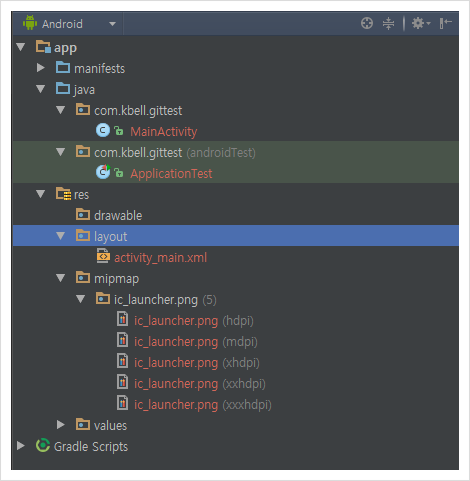Click the MainActivity class icon
This screenshot has width=470, height=481.
103,130
